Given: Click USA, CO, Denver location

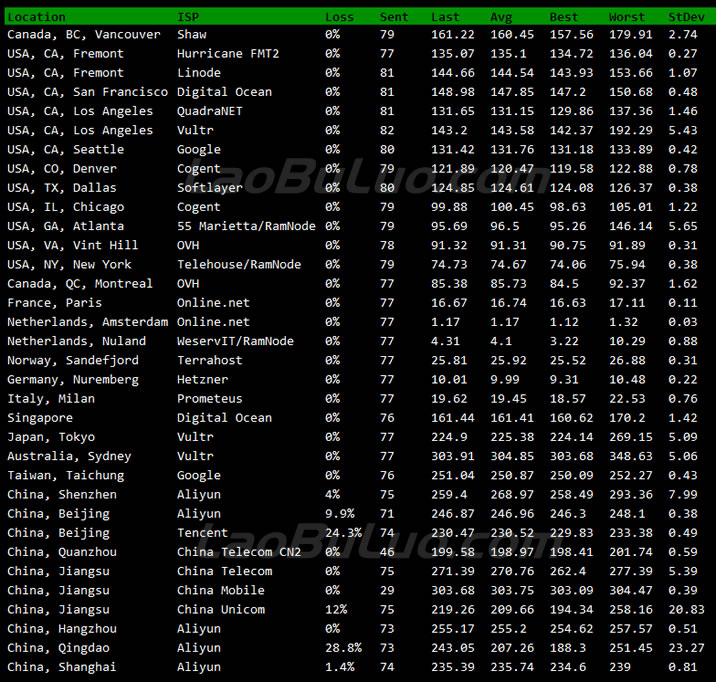Looking at the screenshot, I should point(62,169).
